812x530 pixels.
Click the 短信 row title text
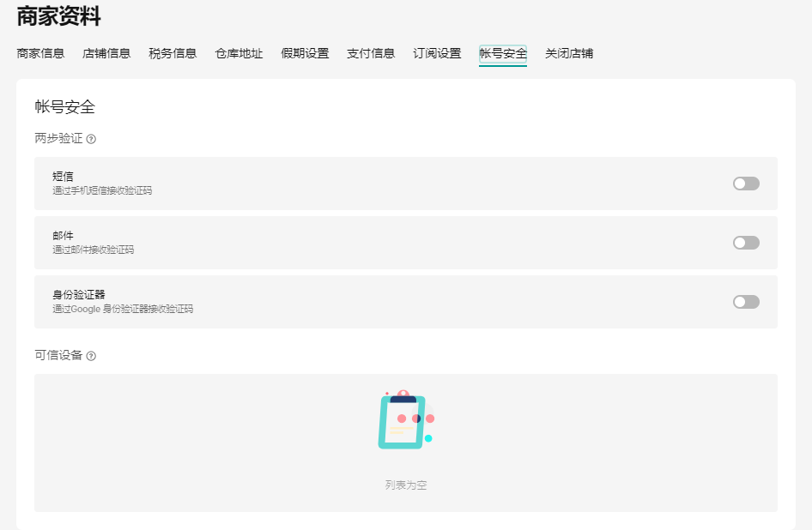pyautogui.click(x=63, y=176)
